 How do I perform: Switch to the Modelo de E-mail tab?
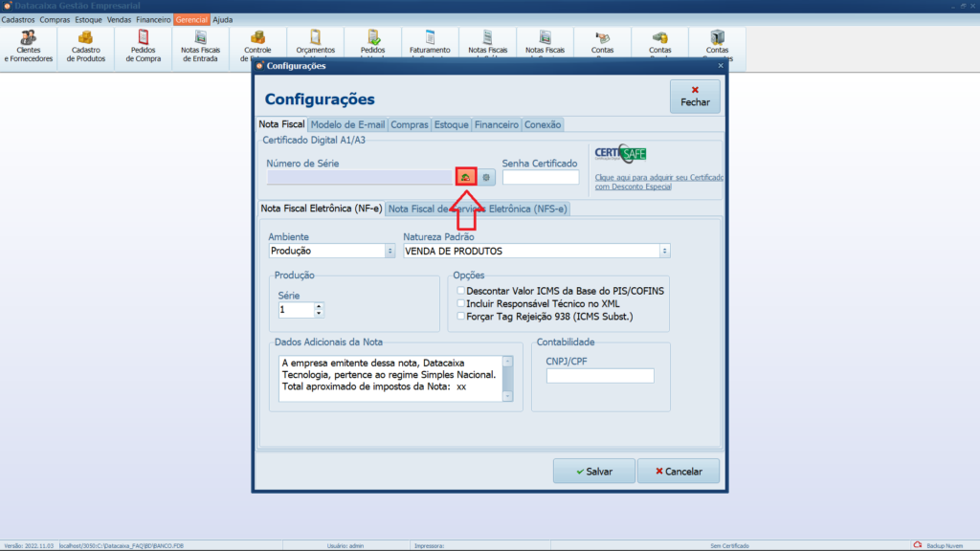tap(347, 124)
